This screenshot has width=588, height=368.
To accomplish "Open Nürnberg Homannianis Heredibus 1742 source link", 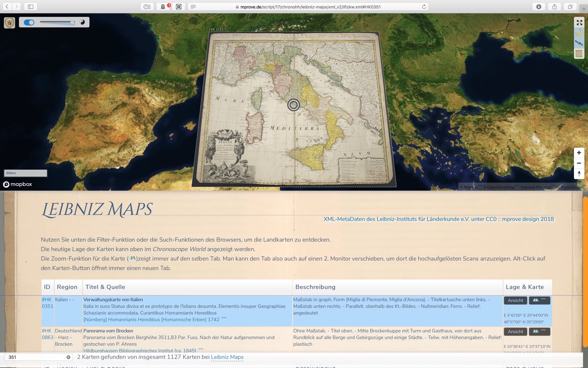I will pos(151,319).
